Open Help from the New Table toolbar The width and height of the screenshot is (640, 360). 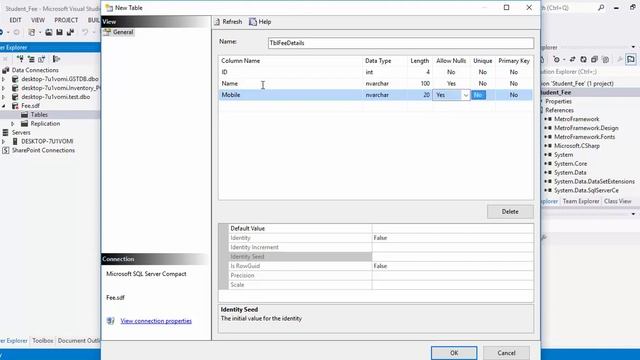click(260, 22)
